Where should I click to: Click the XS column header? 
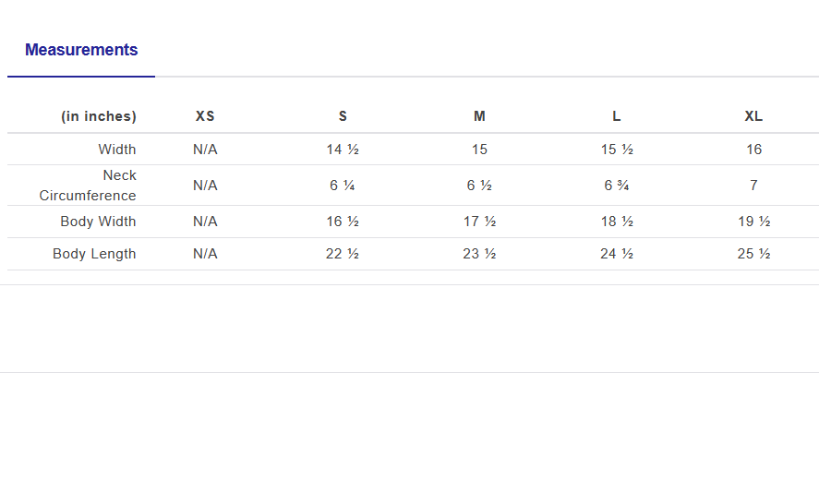[205, 116]
